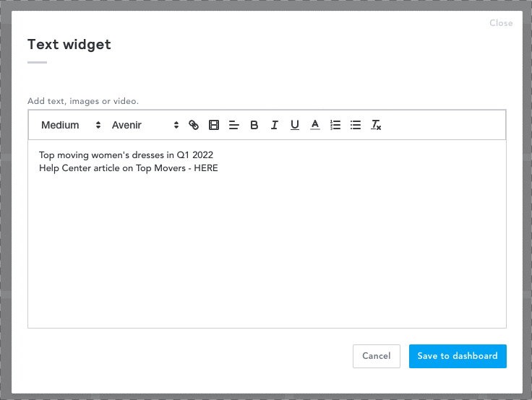Toggle underline formatting
Viewport: 532px width, 400px height.
click(295, 125)
